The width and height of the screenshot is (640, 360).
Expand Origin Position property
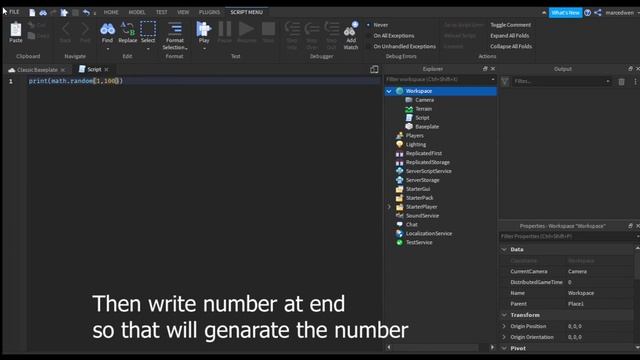(x=504, y=326)
